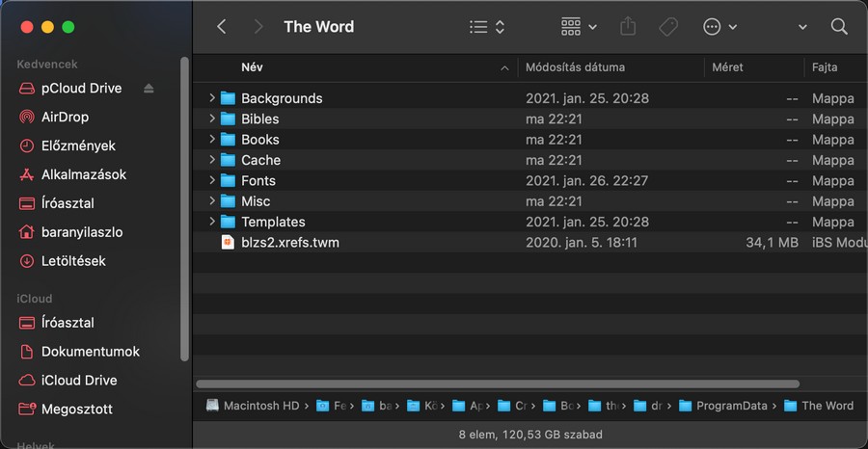Screen dimensions: 868x449
Task: Click the sidebar vertical scrollbar
Action: 184,209
